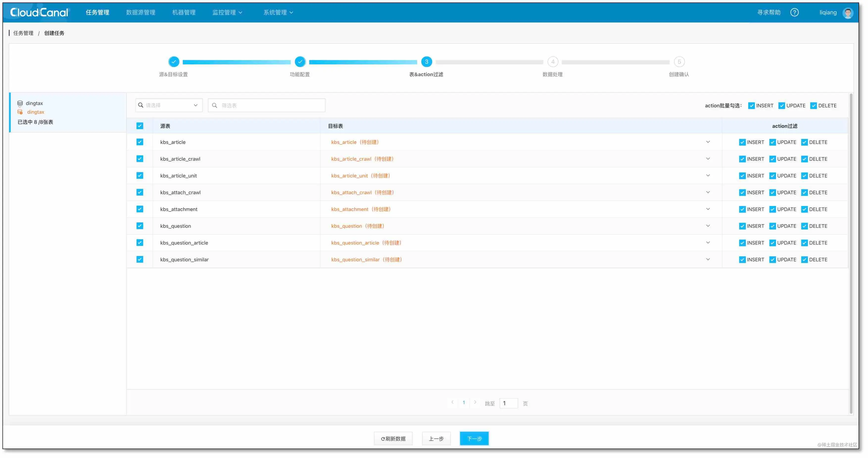This screenshot has width=868, height=458.
Task: Expand target table dropdown for kbs_question_article
Action: (x=708, y=242)
